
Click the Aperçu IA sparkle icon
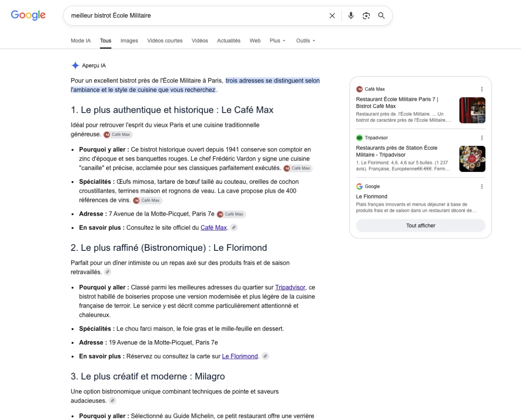click(x=75, y=65)
